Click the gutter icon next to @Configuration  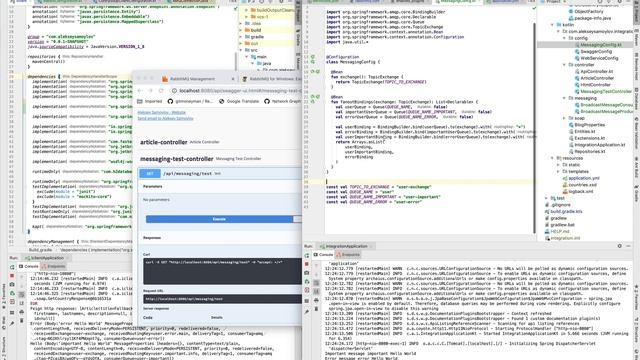point(313,57)
